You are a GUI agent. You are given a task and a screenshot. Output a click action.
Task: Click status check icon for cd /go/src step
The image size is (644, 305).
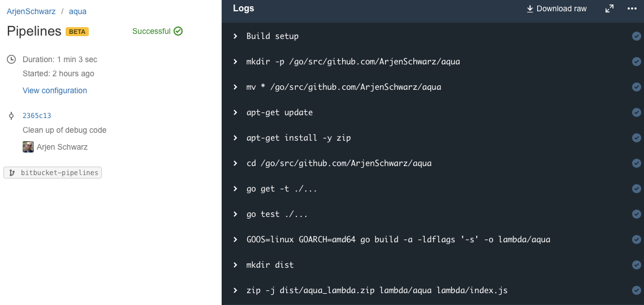pyautogui.click(x=636, y=163)
